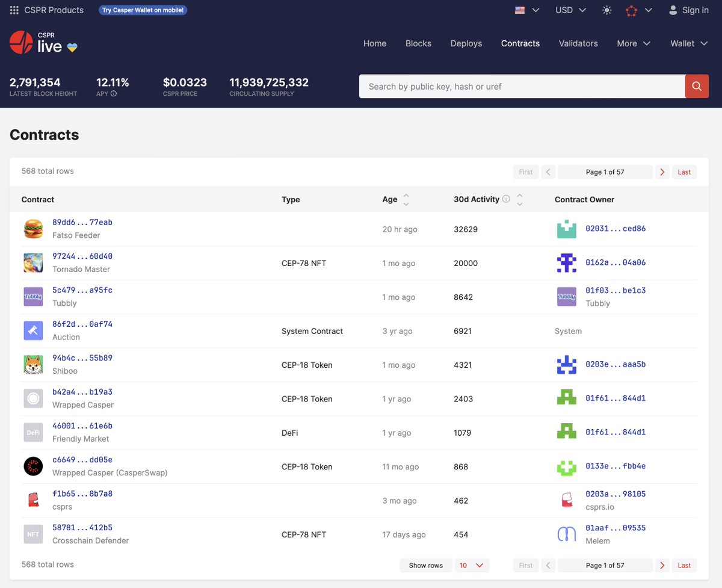Click the Tubbly contract logo icon
The image size is (722, 588).
[33, 297]
